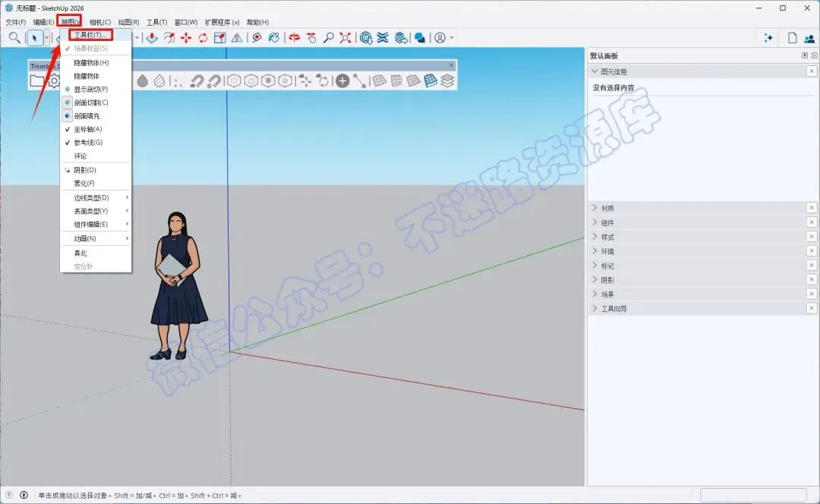Open the account icon dropdown arrow
Image resolution: width=820 pixels, height=504 pixels.
click(x=452, y=38)
